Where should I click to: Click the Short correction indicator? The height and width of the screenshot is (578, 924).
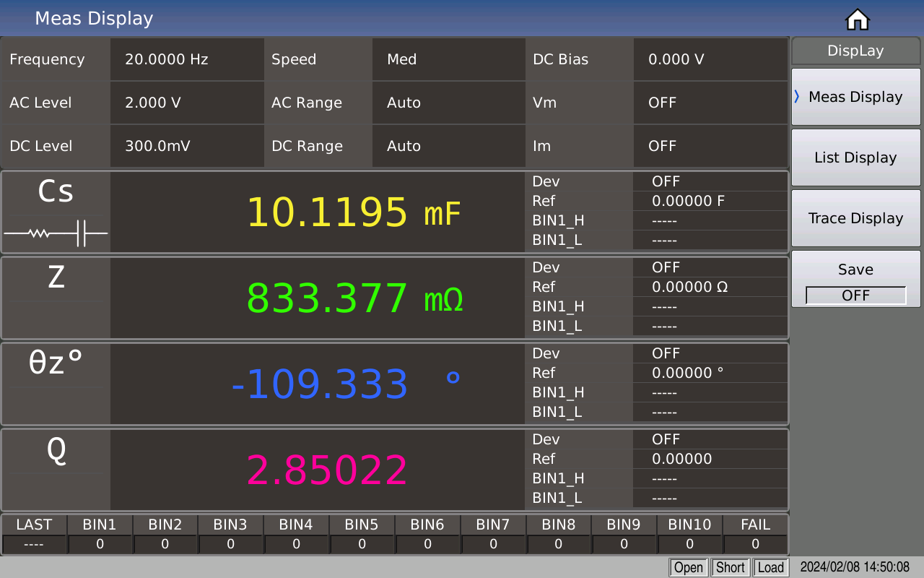tap(730, 567)
